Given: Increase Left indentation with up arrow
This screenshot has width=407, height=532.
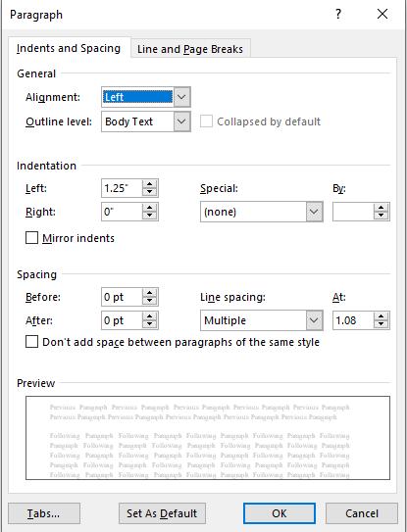Looking at the screenshot, I should (149, 184).
